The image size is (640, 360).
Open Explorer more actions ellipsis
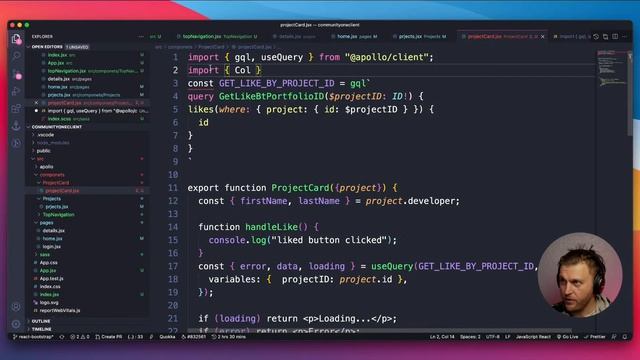tap(141, 36)
